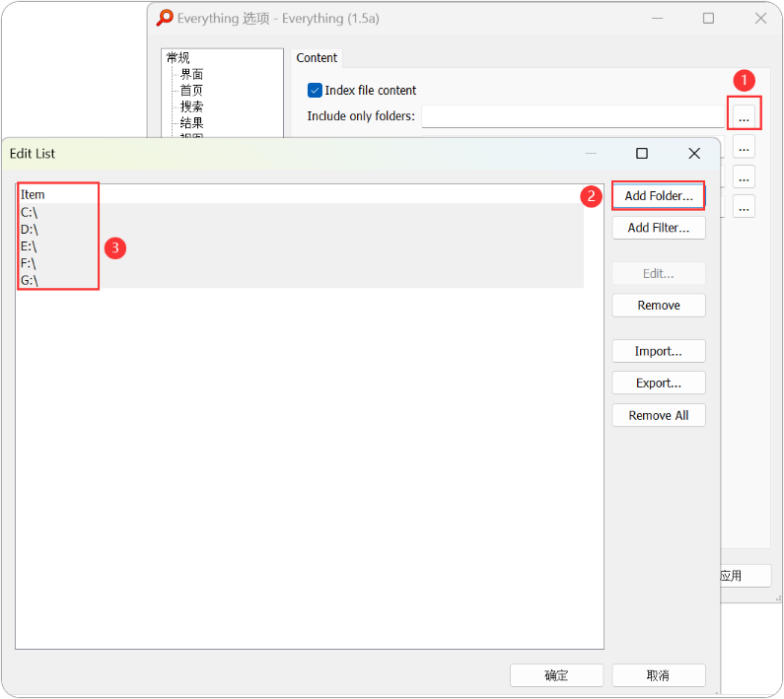This screenshot has height=699, width=784.
Task: Select the F:\ item in the list
Action: pos(300,263)
